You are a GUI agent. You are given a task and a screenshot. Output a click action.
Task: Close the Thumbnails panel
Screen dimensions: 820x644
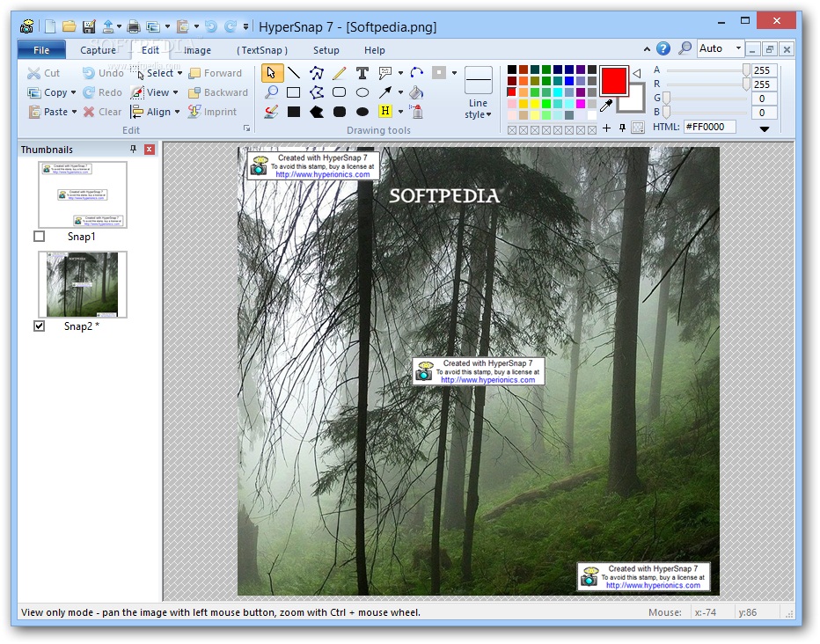tap(150, 149)
